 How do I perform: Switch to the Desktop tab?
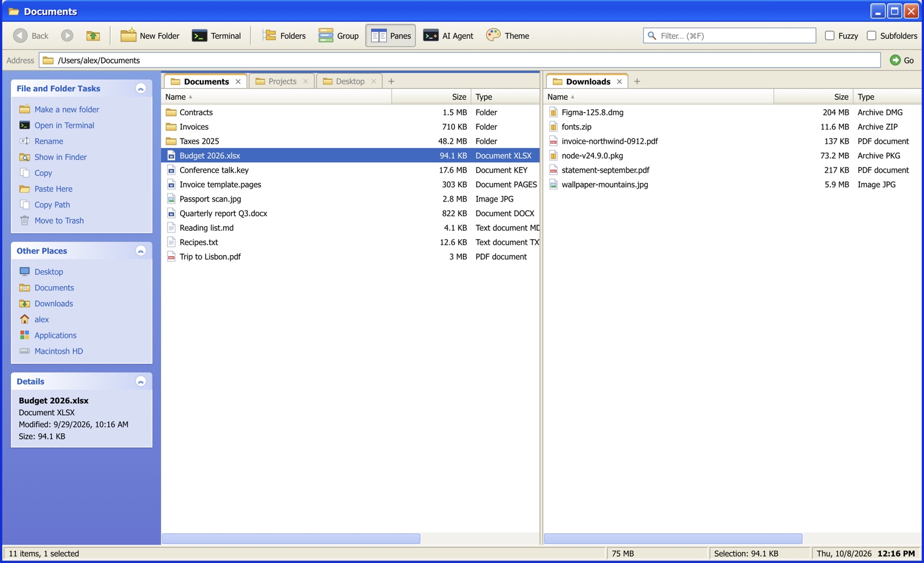[x=349, y=81]
